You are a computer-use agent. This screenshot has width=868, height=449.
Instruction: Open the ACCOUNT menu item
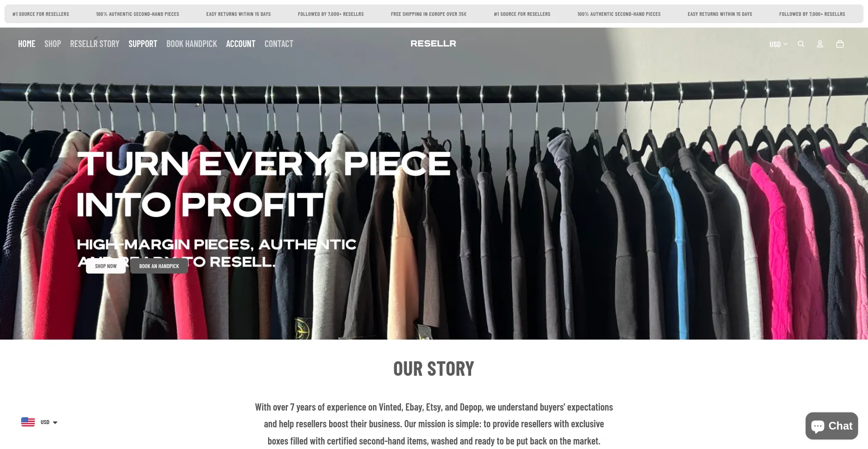coord(241,44)
